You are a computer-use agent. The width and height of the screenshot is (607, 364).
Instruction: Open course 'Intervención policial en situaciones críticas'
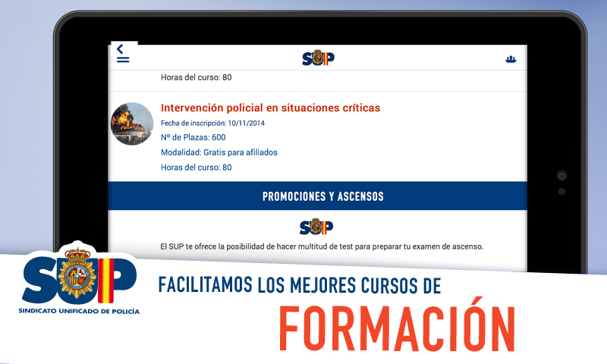point(270,108)
